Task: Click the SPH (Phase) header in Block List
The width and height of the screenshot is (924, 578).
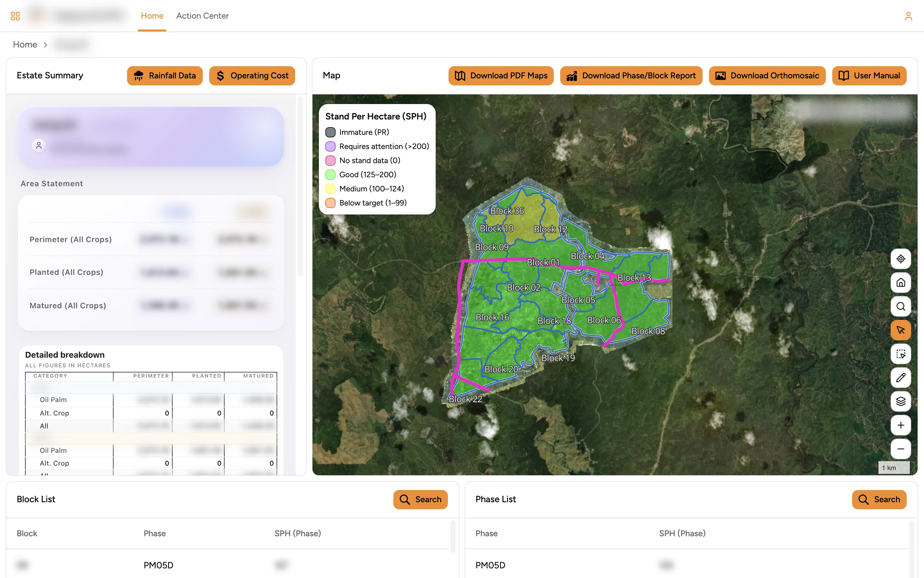Action: 298,533
